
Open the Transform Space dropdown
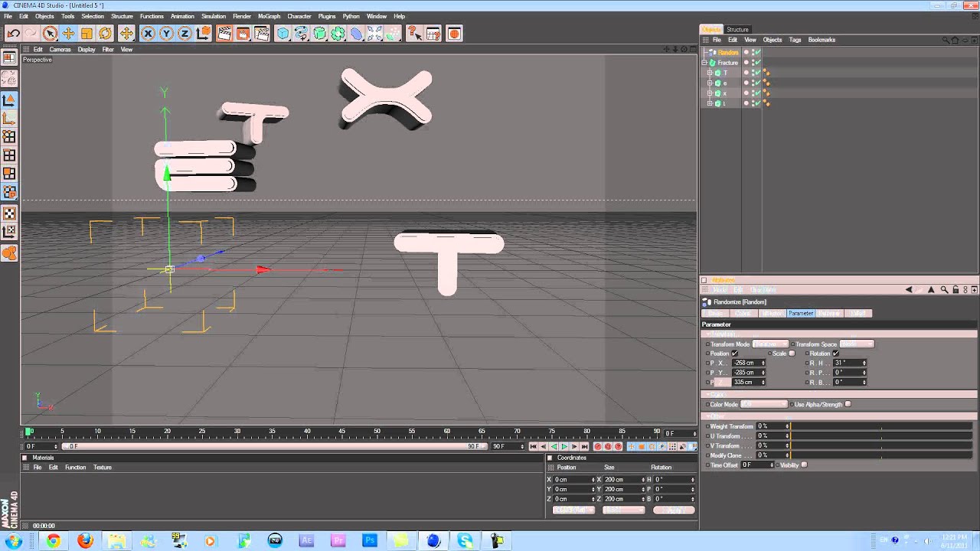click(x=857, y=344)
